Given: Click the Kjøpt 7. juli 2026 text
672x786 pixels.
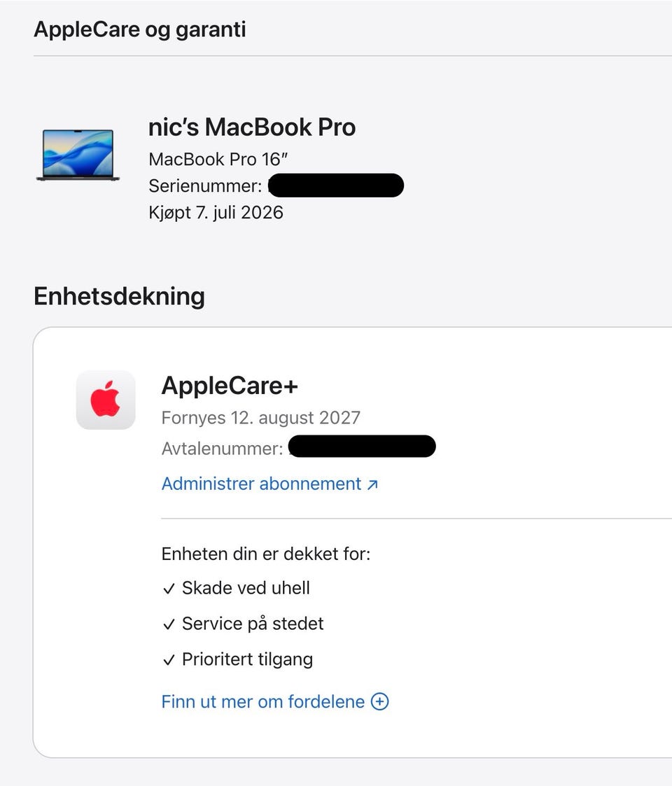Looking at the screenshot, I should click(216, 213).
